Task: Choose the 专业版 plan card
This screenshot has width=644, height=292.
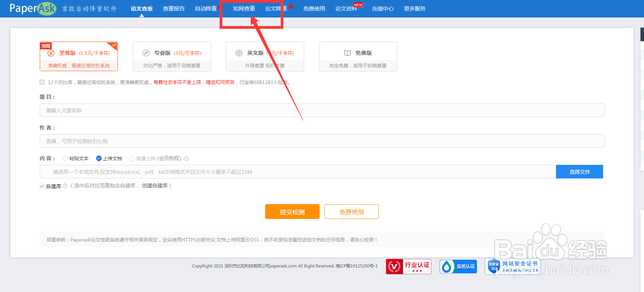Action: tap(172, 56)
